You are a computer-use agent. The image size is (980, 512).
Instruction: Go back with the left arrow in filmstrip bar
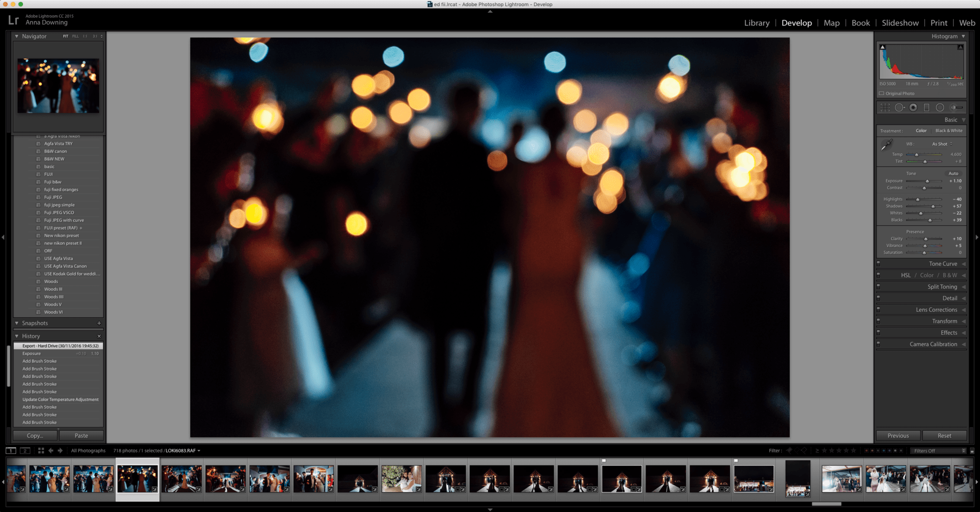pos(50,450)
